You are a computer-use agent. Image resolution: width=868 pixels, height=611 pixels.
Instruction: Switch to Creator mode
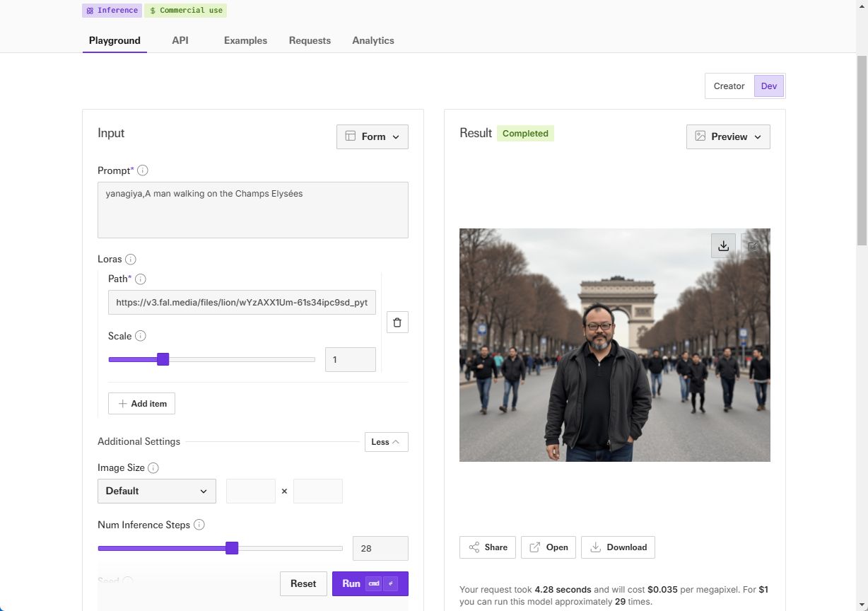coord(729,86)
